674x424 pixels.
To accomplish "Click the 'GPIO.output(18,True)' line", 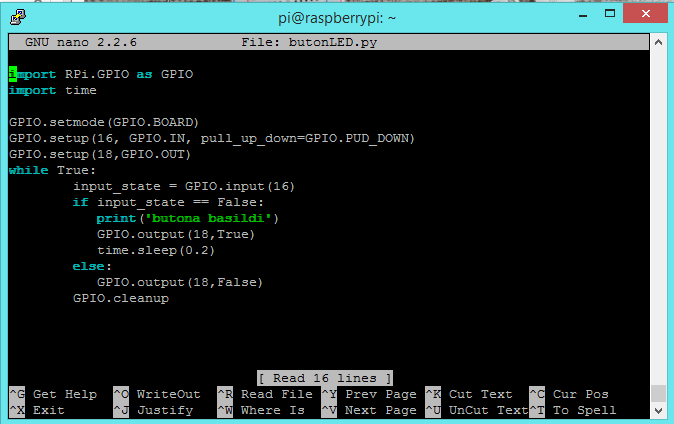I will click(176, 234).
